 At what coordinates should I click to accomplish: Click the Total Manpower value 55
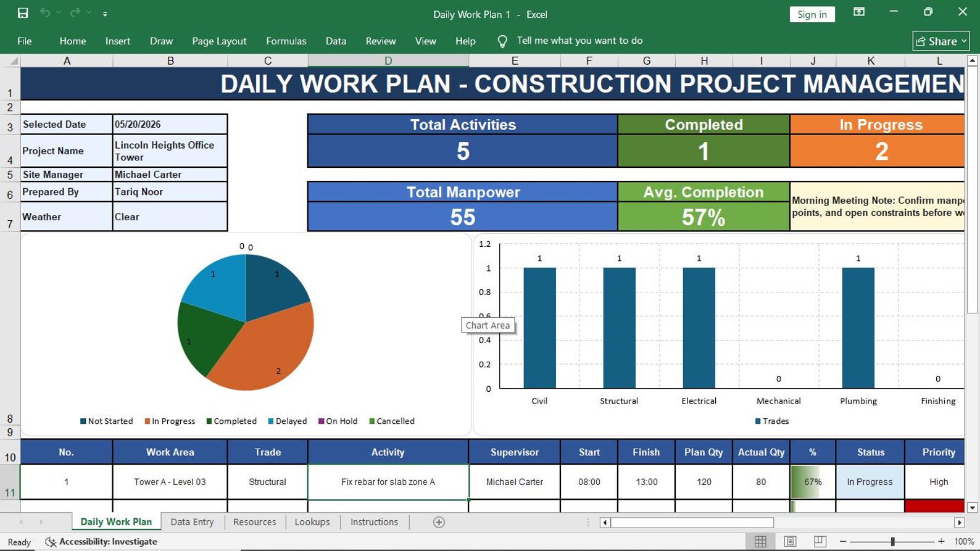tap(463, 217)
